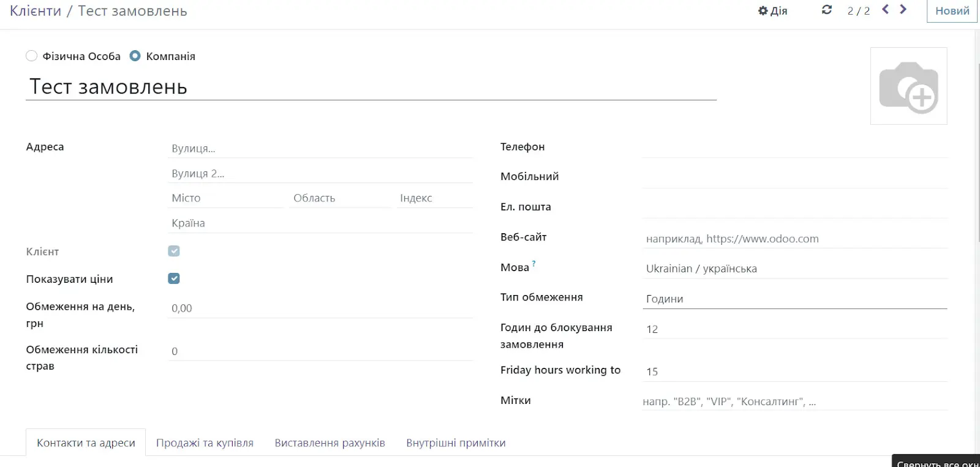The width and height of the screenshot is (980, 467).
Task: Click the Свернуть все окна tooltip
Action: click(936, 461)
